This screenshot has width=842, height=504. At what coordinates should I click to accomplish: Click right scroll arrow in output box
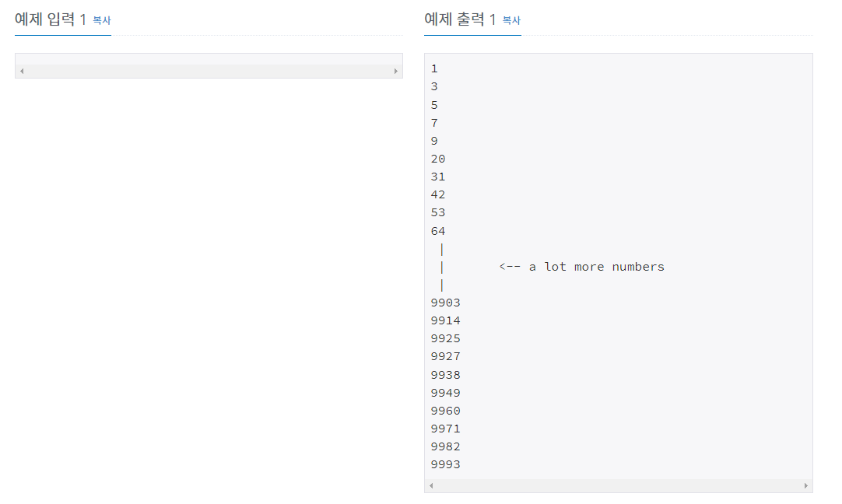point(805,486)
